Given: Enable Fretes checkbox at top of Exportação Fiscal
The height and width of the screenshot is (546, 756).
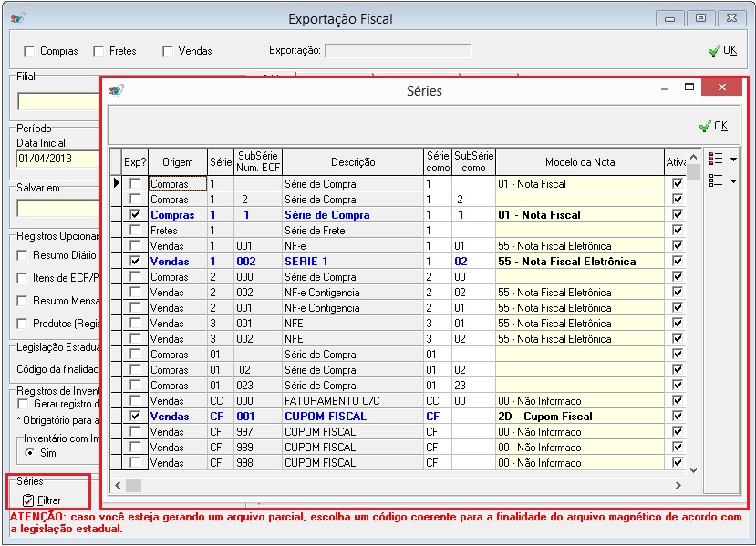Looking at the screenshot, I should (x=98, y=51).
